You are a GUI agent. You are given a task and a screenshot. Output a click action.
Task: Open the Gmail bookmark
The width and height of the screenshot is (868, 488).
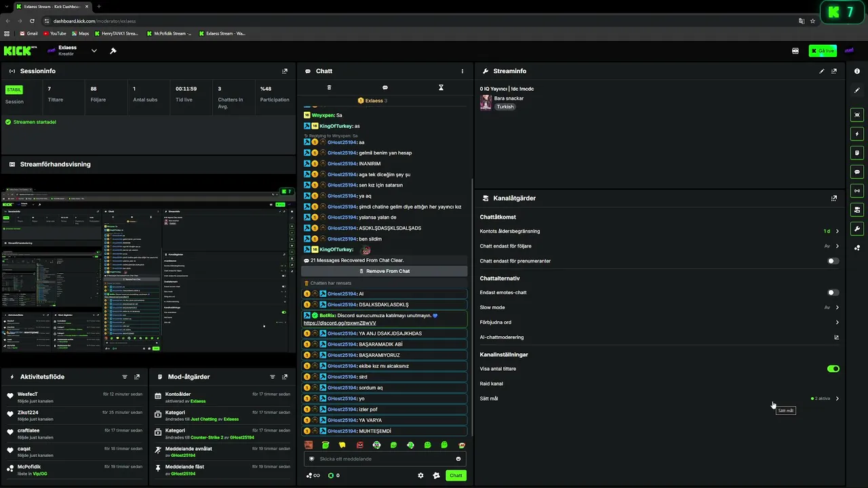click(x=28, y=33)
